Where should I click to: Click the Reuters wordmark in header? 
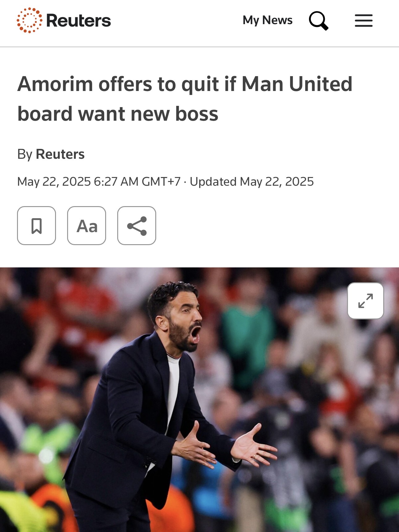(x=78, y=21)
